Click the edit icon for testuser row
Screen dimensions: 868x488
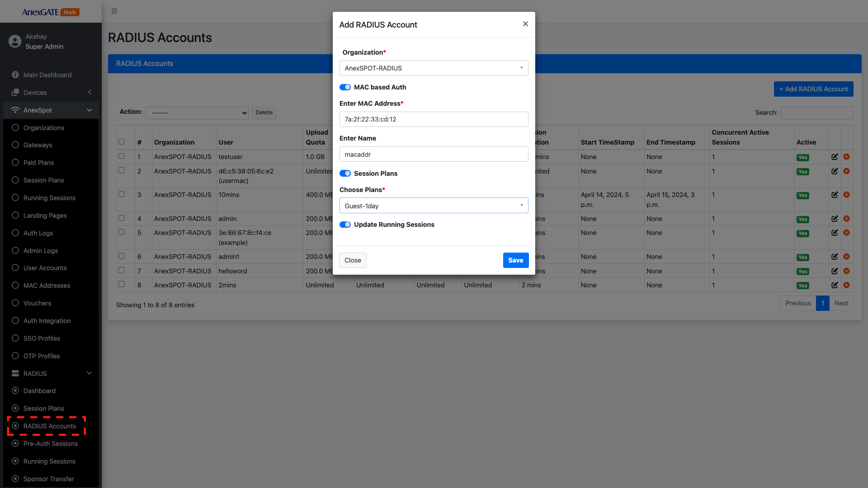coord(835,157)
